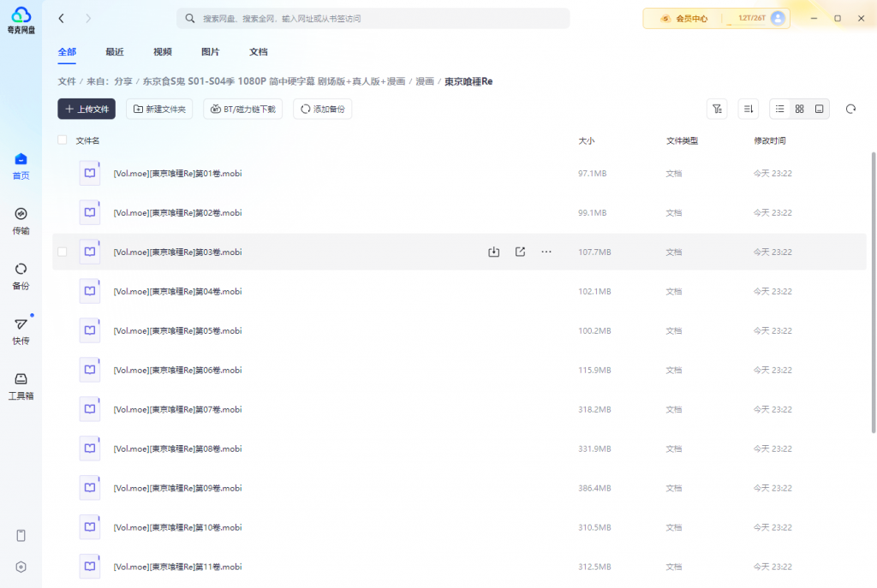Screen dimensions: 877x588
Task: Sort by the 文件类型 column header
Action: tap(682, 140)
